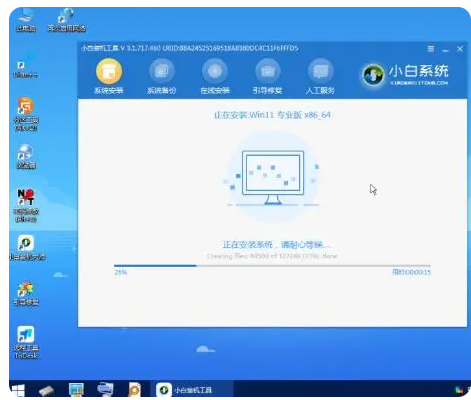The width and height of the screenshot is (471, 400).
Task: Click the installation progress bar
Action: click(272, 266)
